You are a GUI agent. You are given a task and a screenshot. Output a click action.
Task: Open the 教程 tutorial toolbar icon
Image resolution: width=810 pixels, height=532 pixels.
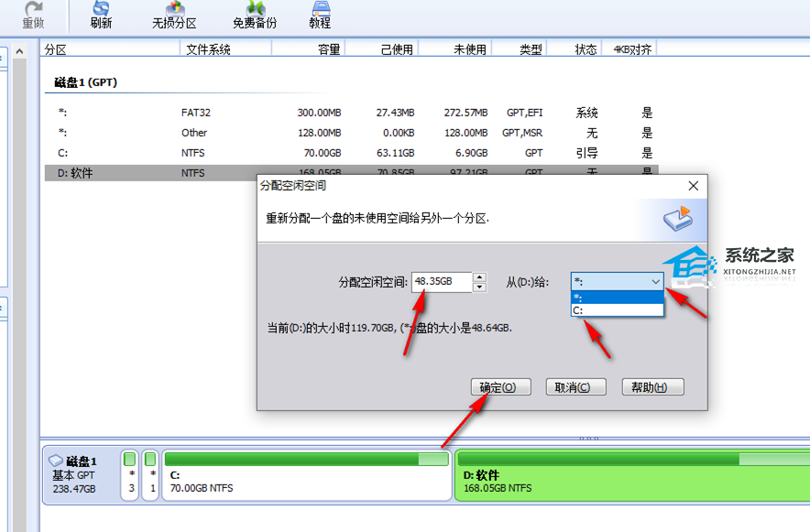(321, 15)
